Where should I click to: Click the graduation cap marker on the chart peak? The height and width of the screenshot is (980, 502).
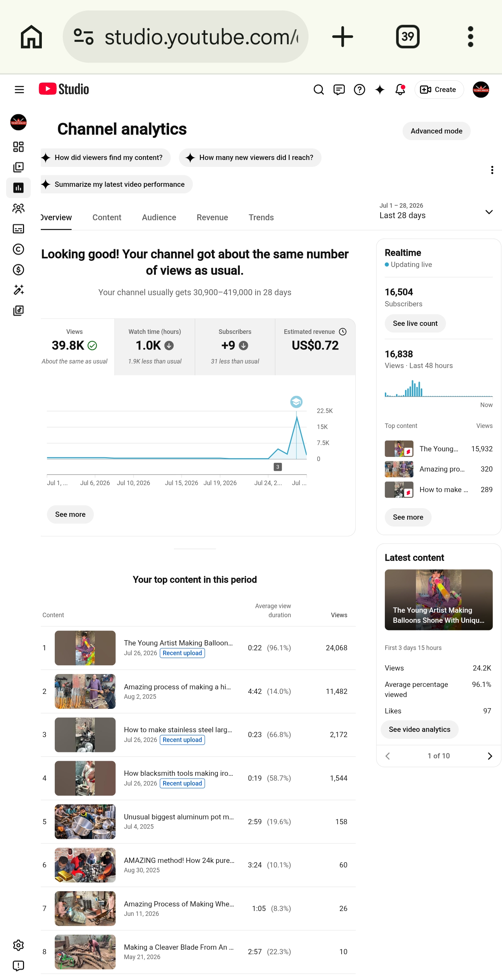(x=296, y=402)
